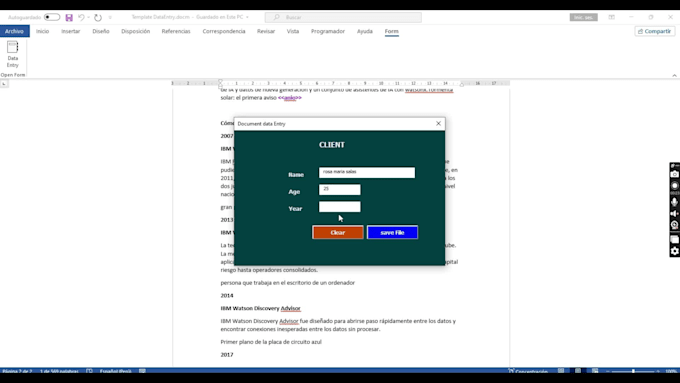Image resolution: width=680 pixels, height=383 pixels.
Task: Click the Inic. ses. sign-in button
Action: click(583, 17)
